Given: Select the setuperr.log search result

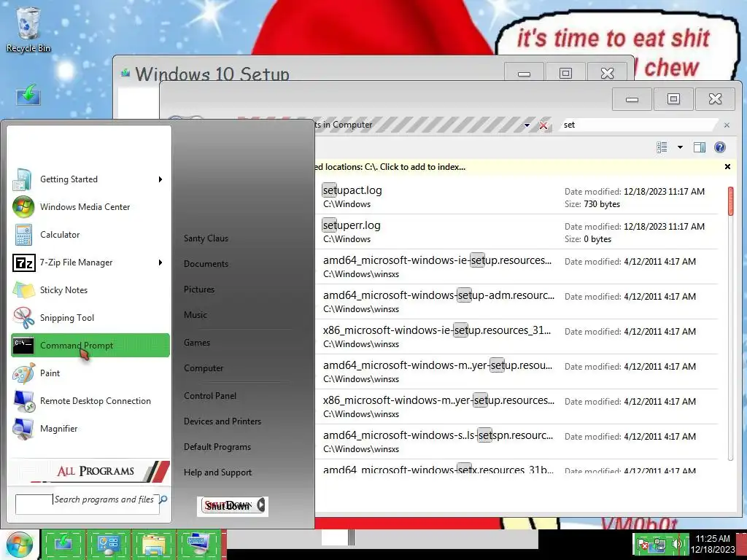Looking at the screenshot, I should (517, 231).
